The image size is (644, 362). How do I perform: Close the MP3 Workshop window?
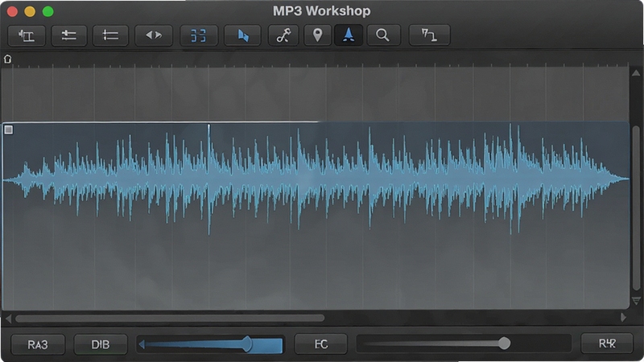[12, 11]
